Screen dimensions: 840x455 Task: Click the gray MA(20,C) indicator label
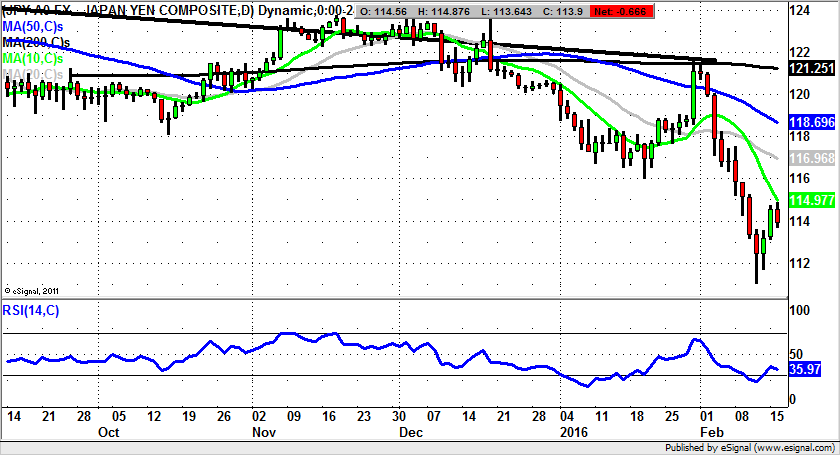(x=36, y=74)
